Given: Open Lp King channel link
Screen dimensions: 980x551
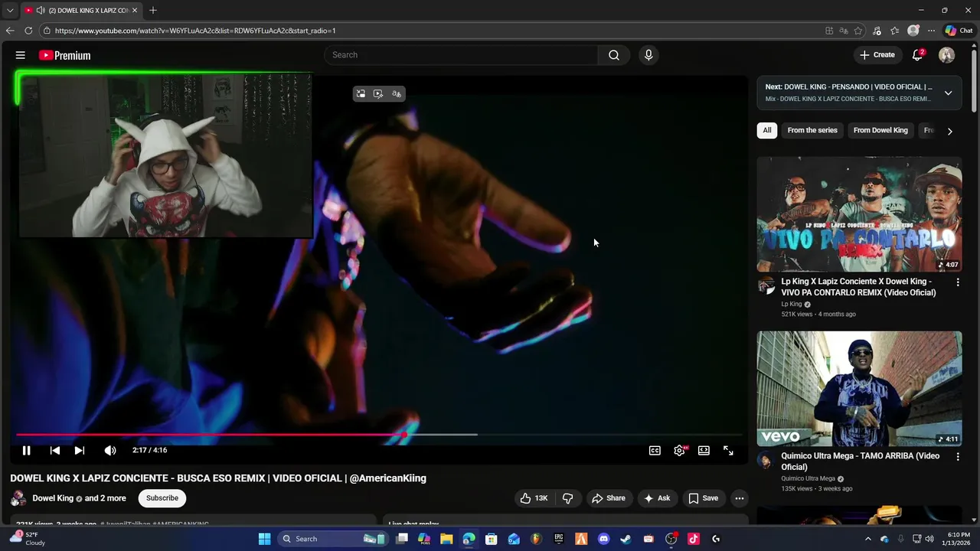Looking at the screenshot, I should point(791,304).
